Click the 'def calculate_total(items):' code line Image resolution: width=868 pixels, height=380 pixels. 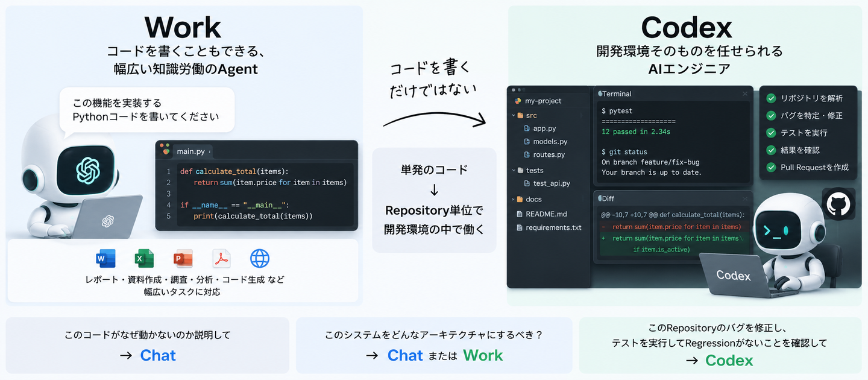click(234, 171)
